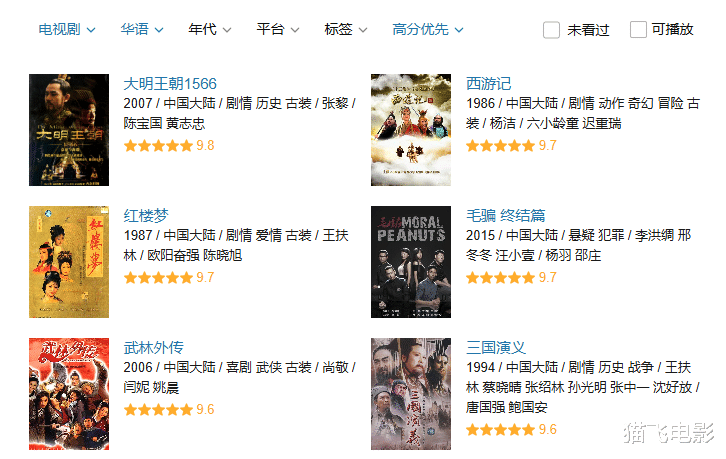The width and height of the screenshot is (726, 459).
Task: Follow the 西游记 title link
Action: pyautogui.click(x=488, y=84)
